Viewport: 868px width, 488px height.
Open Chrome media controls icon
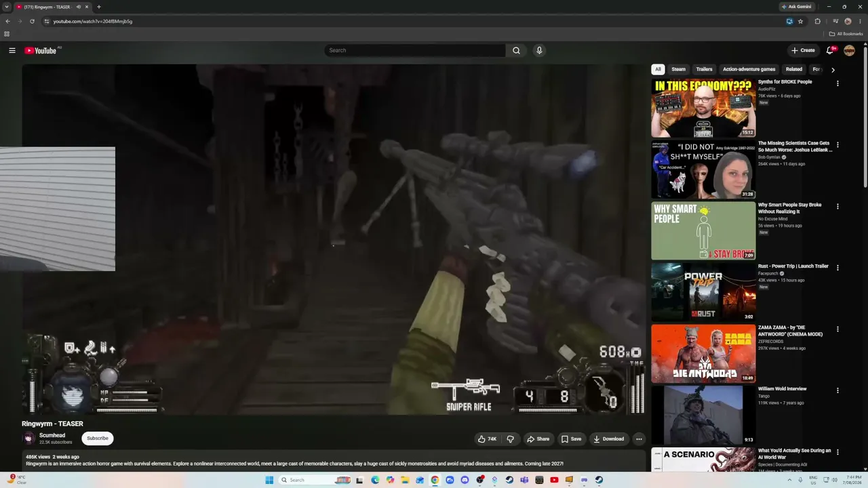click(x=835, y=21)
